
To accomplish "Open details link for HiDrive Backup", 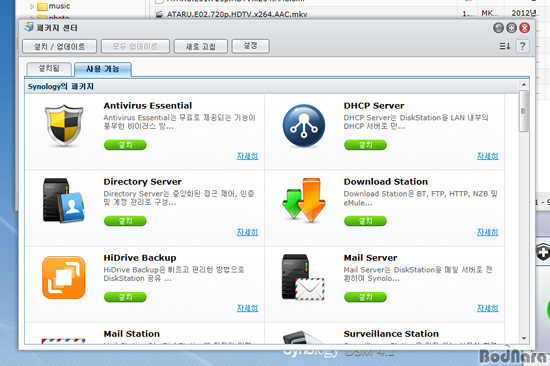I will 247,308.
